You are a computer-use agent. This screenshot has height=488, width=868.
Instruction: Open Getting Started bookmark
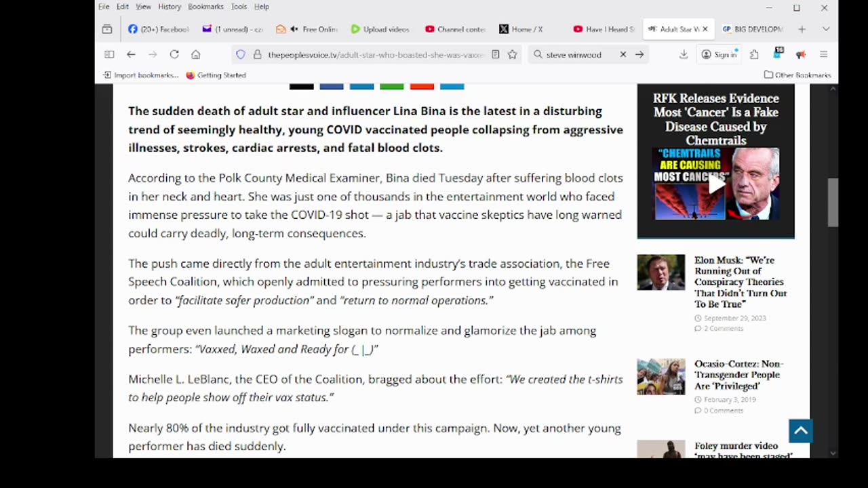point(216,75)
